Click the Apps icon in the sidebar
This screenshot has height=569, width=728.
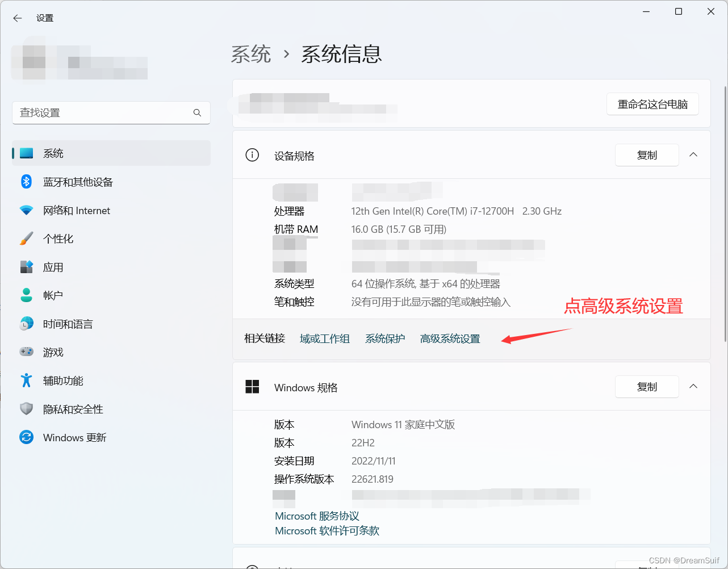[27, 267]
